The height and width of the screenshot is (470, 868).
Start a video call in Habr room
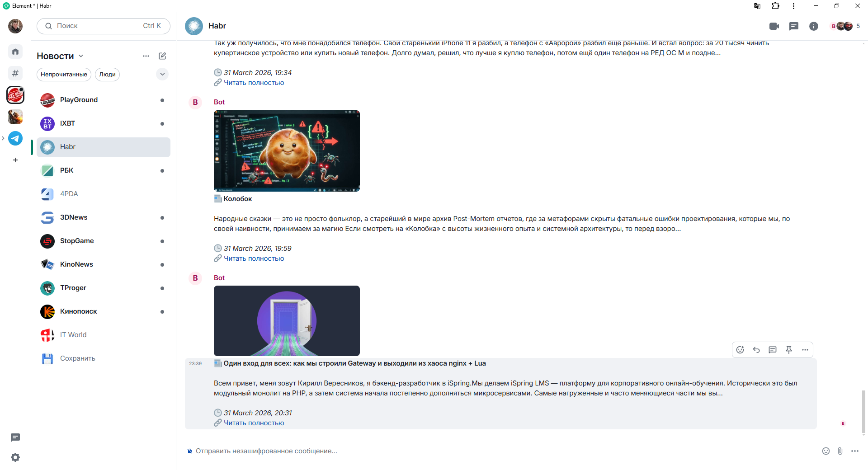(x=774, y=26)
